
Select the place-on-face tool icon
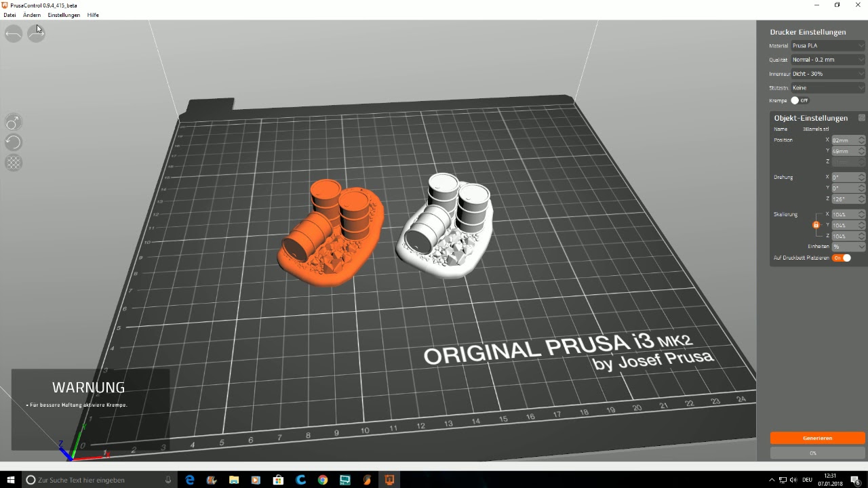pyautogui.click(x=13, y=163)
